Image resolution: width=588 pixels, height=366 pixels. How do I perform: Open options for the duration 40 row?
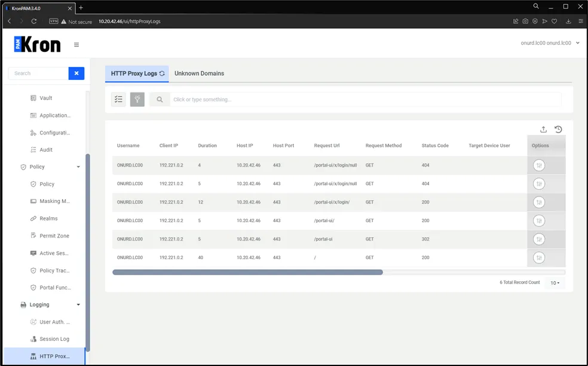539,258
